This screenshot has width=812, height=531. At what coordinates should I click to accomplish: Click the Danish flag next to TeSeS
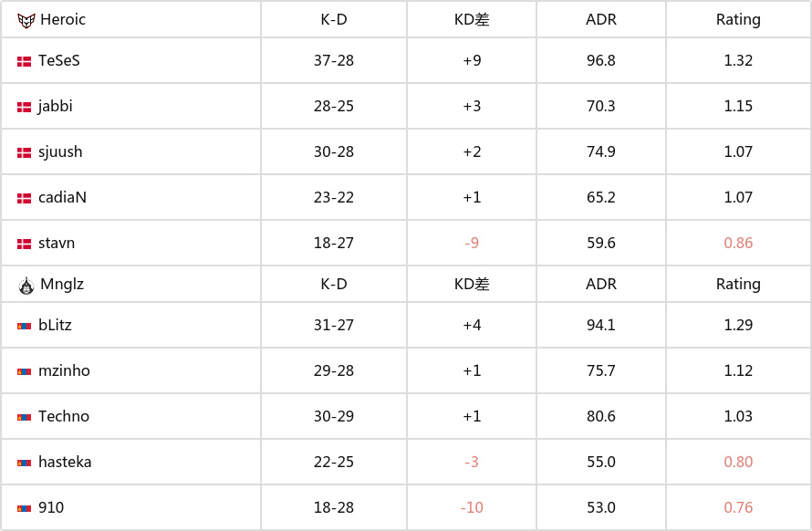[x=24, y=62]
